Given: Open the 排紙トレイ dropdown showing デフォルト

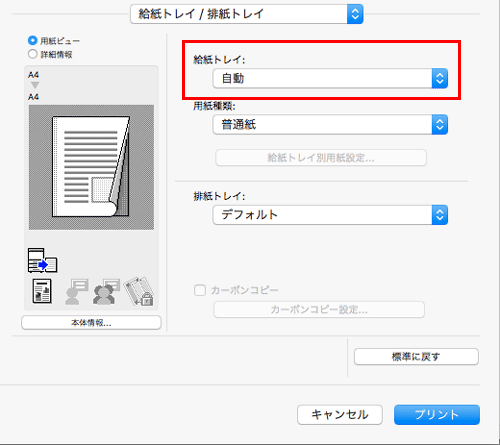Looking at the screenshot, I should (x=330, y=215).
